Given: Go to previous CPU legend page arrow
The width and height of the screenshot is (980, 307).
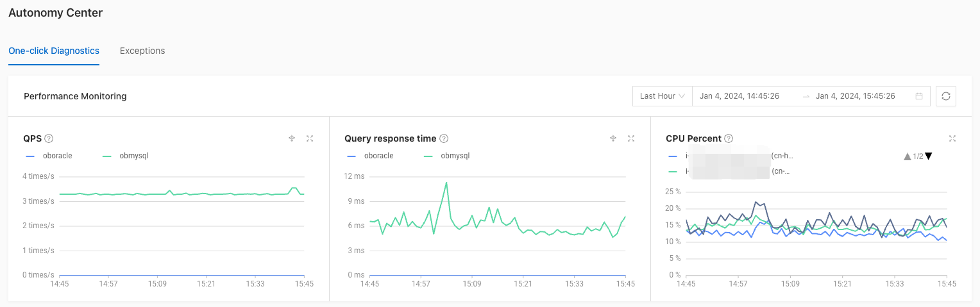Looking at the screenshot, I should (907, 156).
